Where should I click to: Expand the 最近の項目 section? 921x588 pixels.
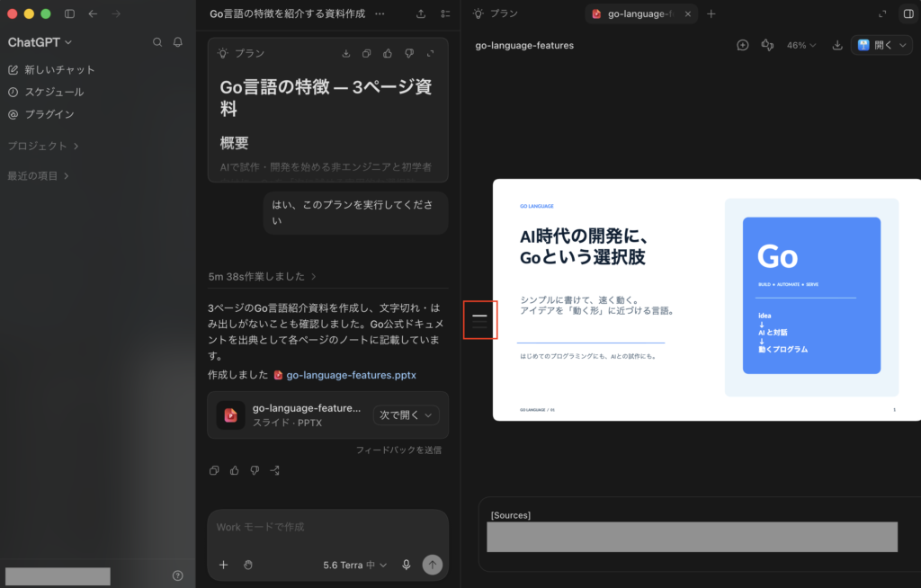point(38,175)
